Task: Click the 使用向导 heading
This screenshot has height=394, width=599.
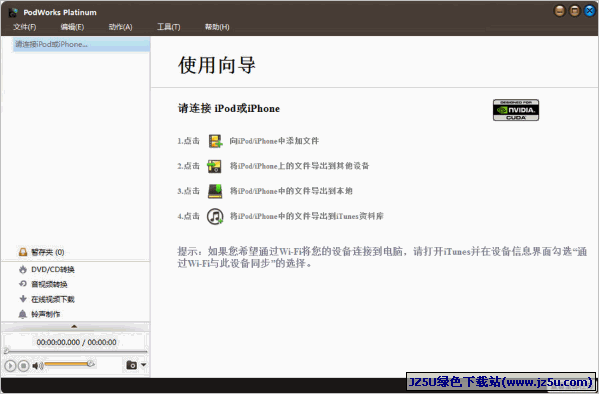Action: [x=217, y=65]
